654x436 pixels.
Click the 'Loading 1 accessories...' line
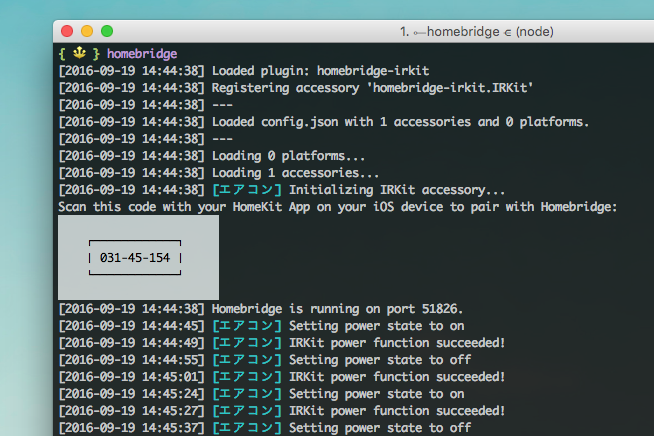pos(219,173)
